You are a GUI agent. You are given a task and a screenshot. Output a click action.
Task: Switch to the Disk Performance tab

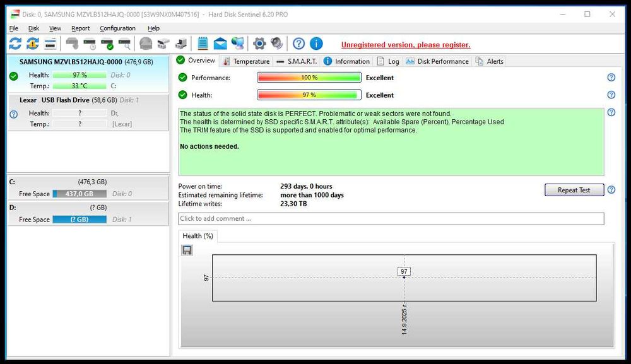tap(437, 61)
